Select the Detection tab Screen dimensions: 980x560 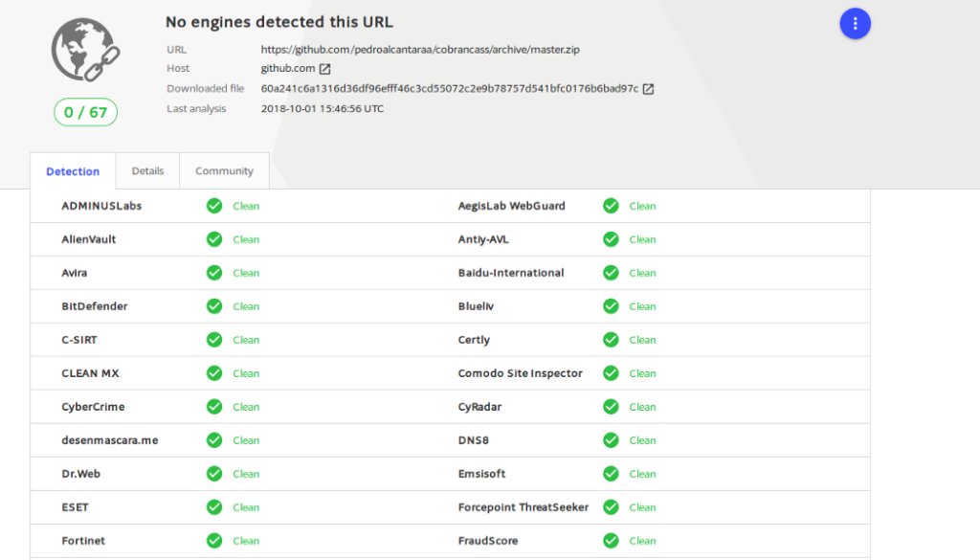(73, 172)
